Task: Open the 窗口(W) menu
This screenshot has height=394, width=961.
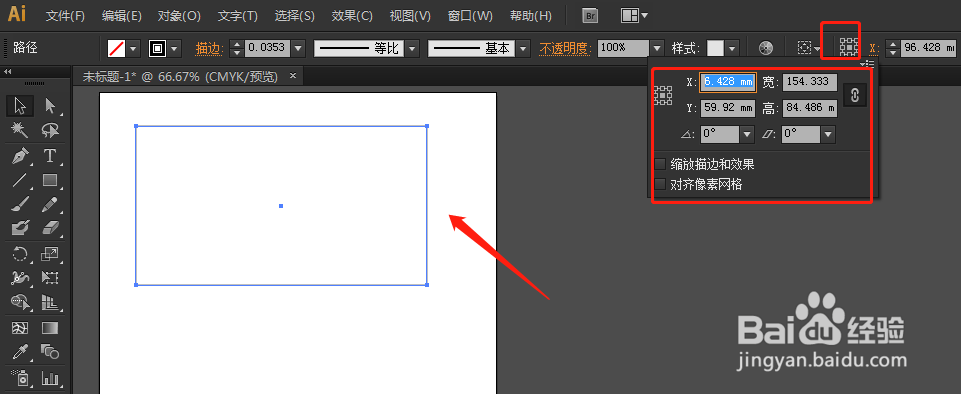Action: point(470,16)
